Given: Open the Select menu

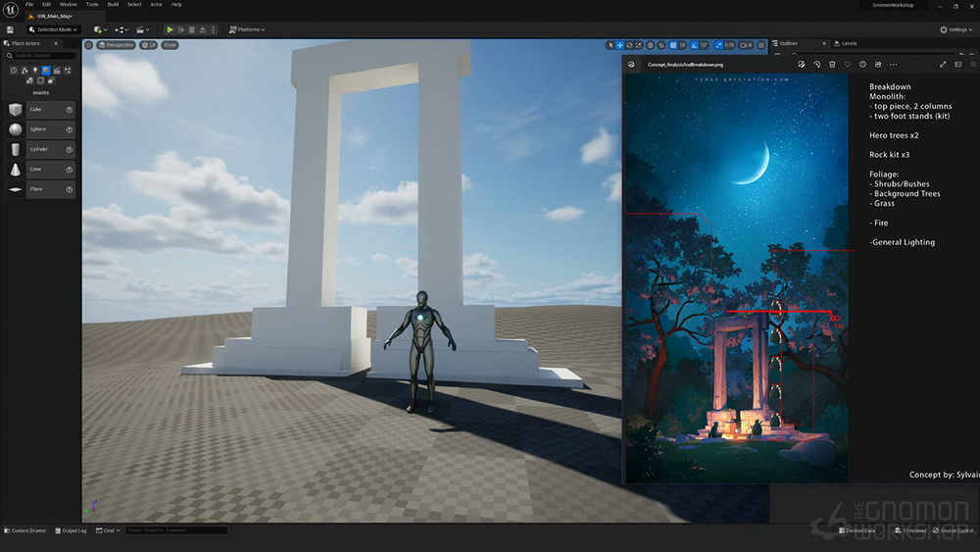Looking at the screenshot, I should click(x=134, y=4).
